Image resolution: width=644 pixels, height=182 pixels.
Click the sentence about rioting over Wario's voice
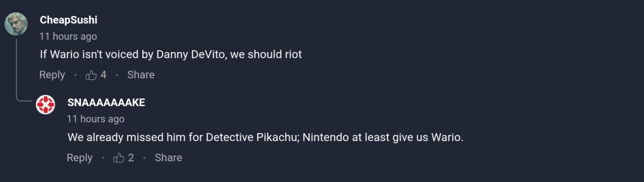click(171, 54)
